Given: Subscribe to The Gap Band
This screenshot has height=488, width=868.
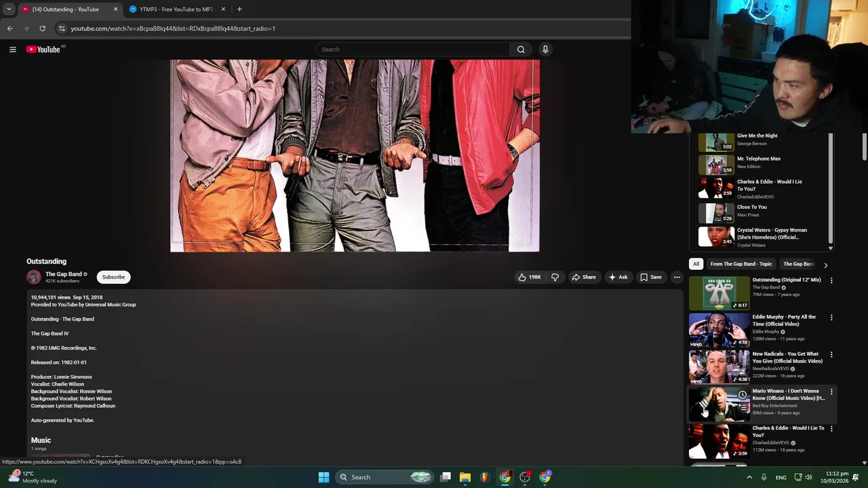Looking at the screenshot, I should [113, 277].
